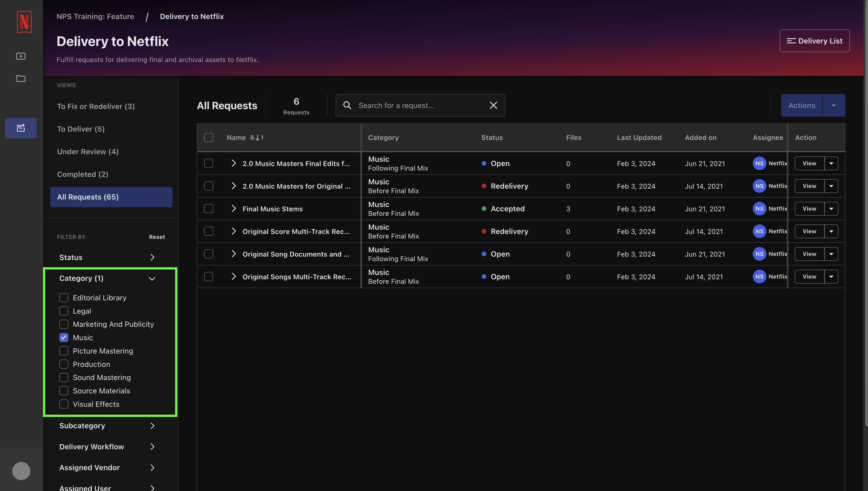Click the Category column header
This screenshot has width=868, height=491.
384,138
